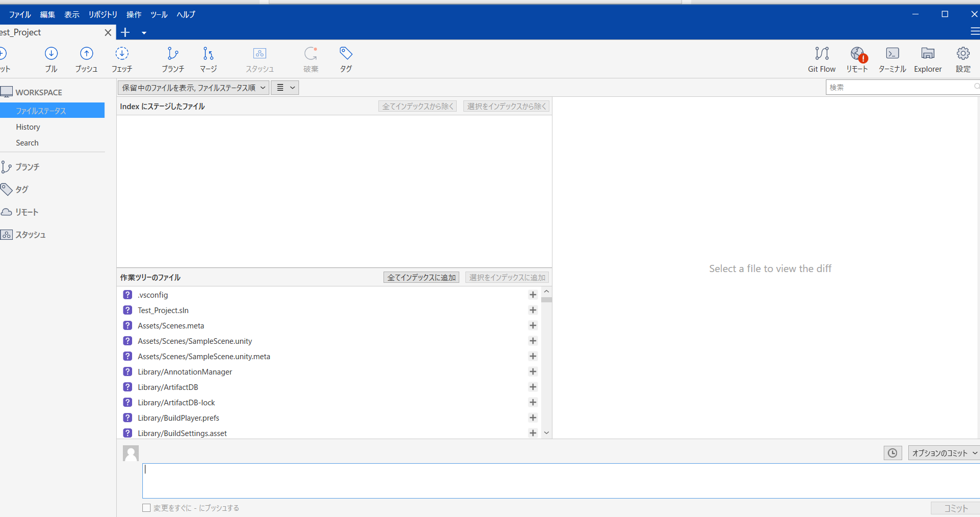Expand the Branches (ブランチ) sidebar section

[20, 167]
